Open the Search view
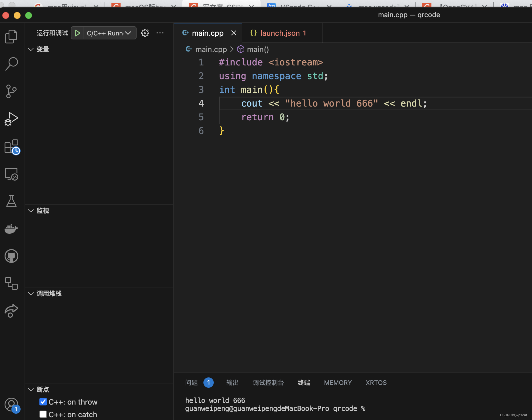 coord(11,64)
